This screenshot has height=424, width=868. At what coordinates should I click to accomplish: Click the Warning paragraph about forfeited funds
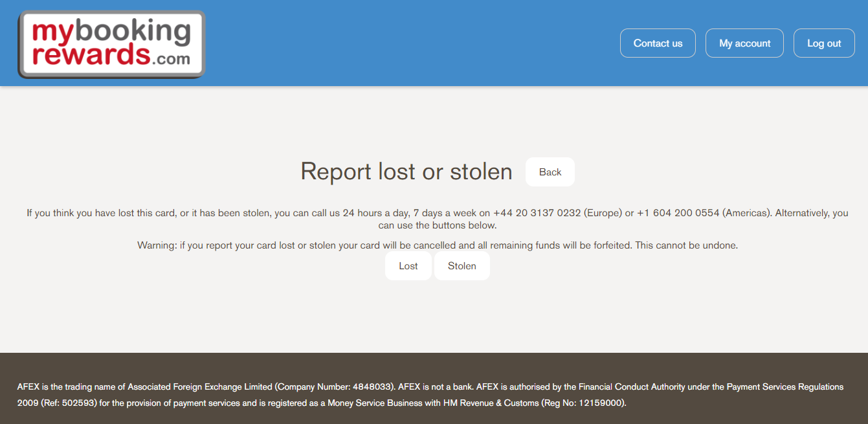coord(438,246)
